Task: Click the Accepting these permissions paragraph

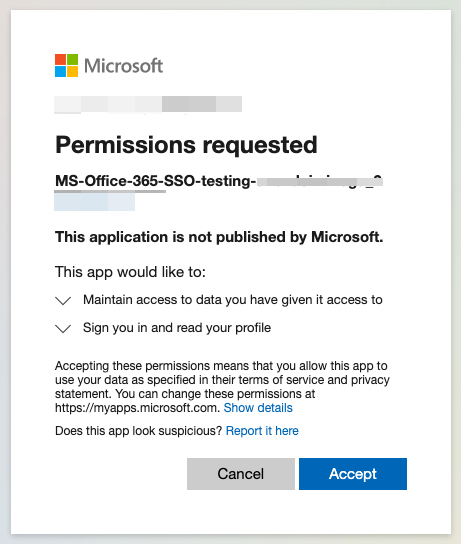Action: coord(222,387)
